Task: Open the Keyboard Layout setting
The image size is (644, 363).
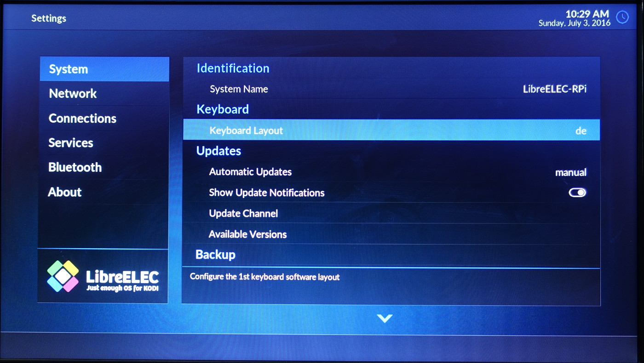Action: [391, 130]
